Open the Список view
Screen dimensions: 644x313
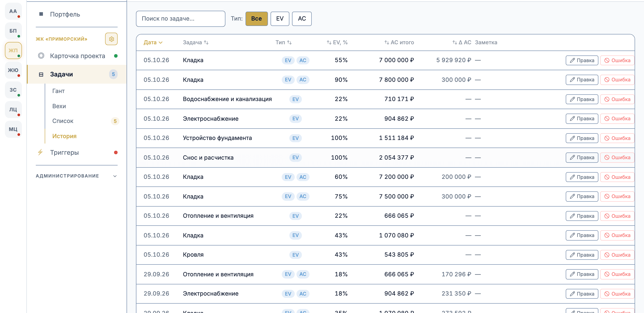63,121
